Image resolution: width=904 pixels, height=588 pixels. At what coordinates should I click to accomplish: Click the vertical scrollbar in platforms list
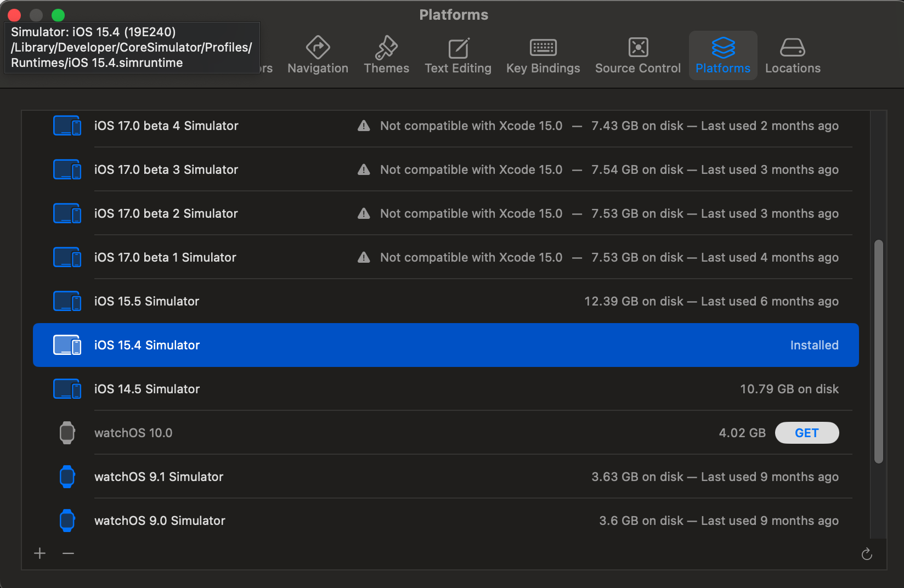[878, 351]
